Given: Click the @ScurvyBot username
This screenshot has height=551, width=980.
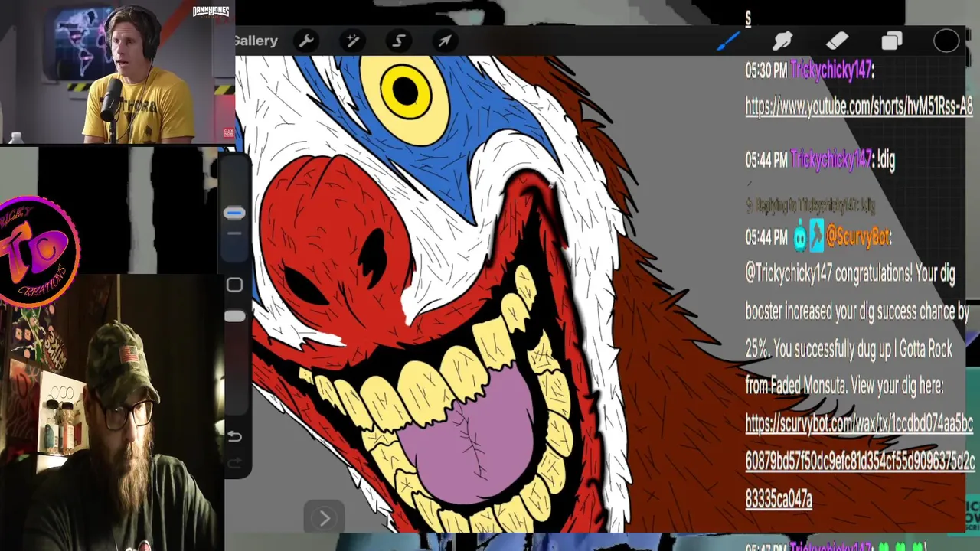Looking at the screenshot, I should [x=857, y=237].
